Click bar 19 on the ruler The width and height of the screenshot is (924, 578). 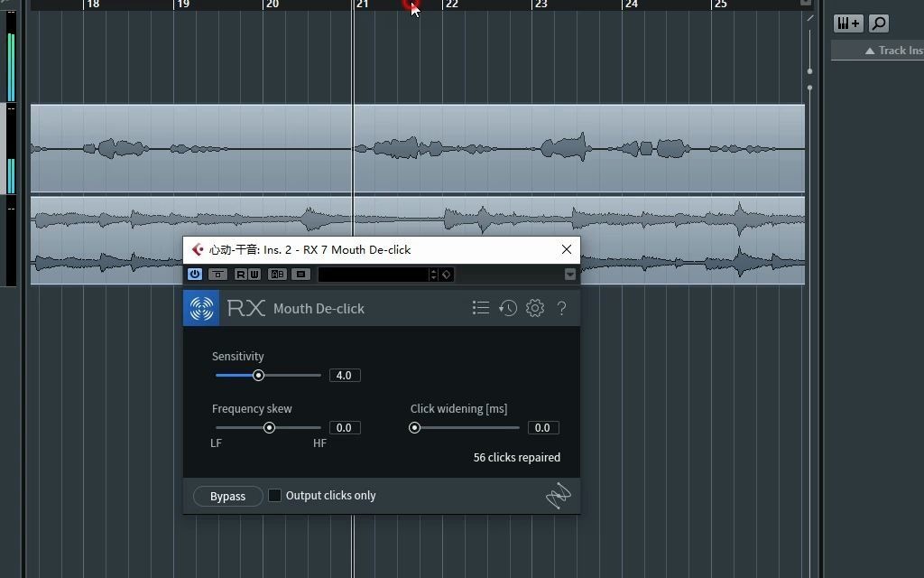[x=183, y=5]
